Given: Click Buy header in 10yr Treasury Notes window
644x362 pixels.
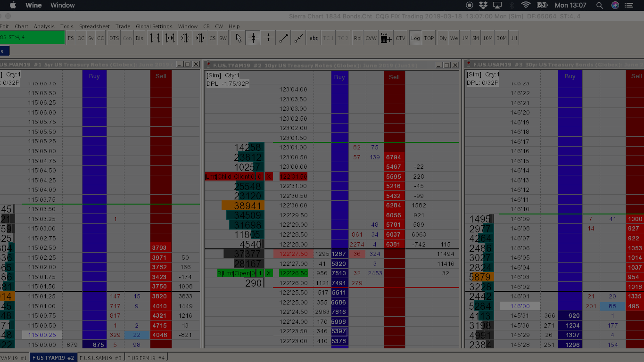Looking at the screenshot, I should tap(339, 77).
